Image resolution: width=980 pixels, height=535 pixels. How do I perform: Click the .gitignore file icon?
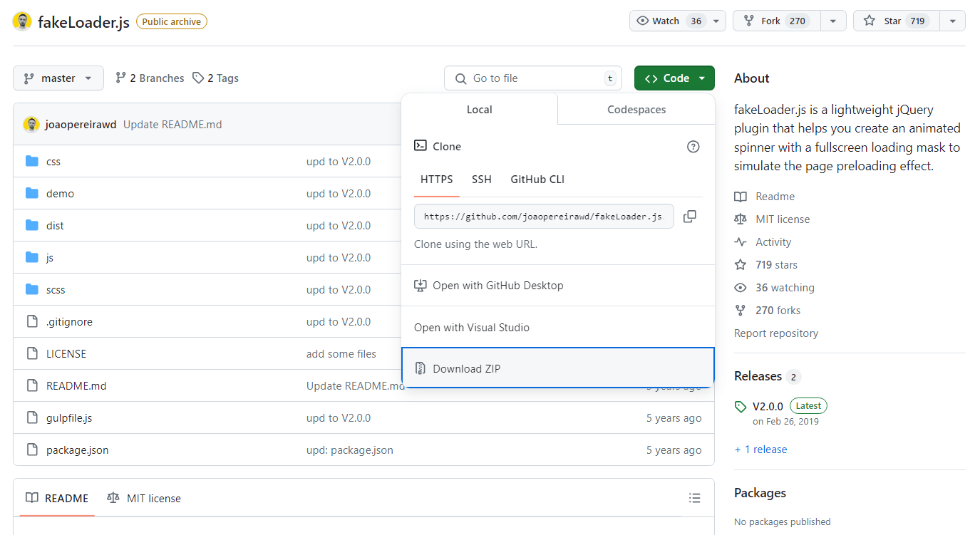click(x=31, y=321)
